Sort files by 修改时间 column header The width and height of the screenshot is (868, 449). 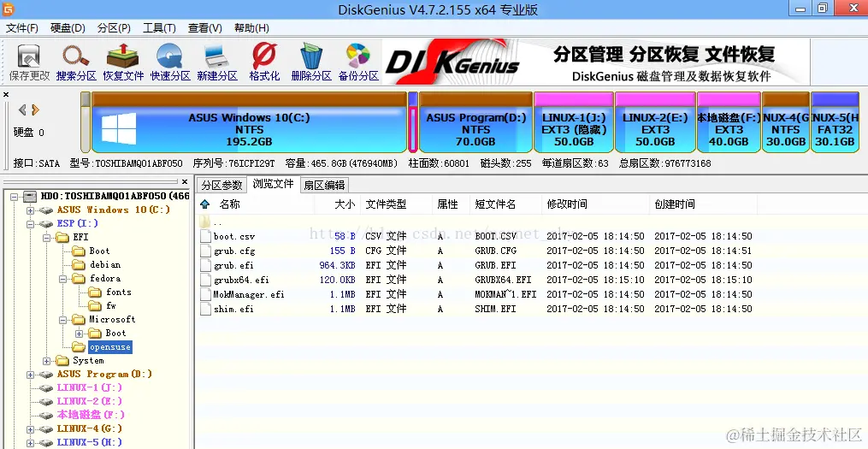[567, 204]
